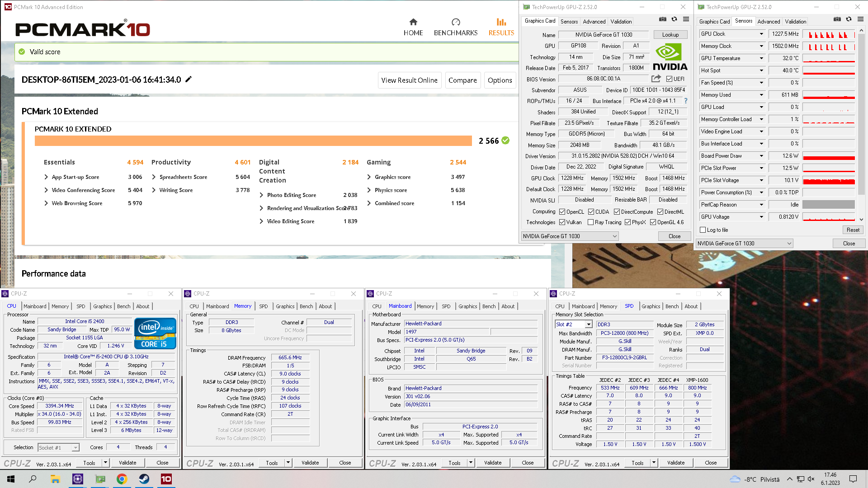Screen dimensions: 868x488
Task: Click Lookup button in GPU-Z
Action: [670, 35]
